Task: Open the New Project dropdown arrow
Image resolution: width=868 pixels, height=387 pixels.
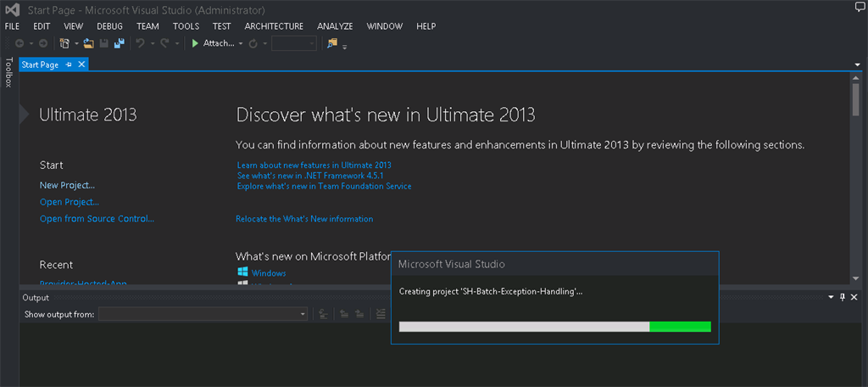Action: 75,44
